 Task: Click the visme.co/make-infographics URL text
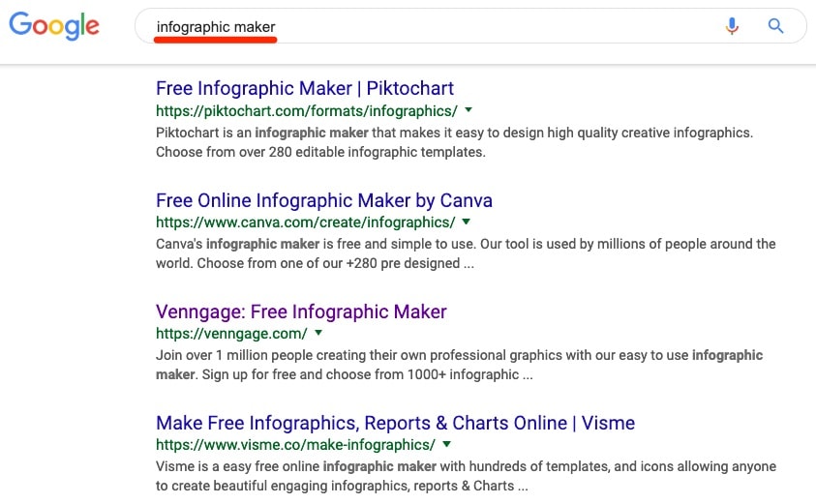[295, 445]
